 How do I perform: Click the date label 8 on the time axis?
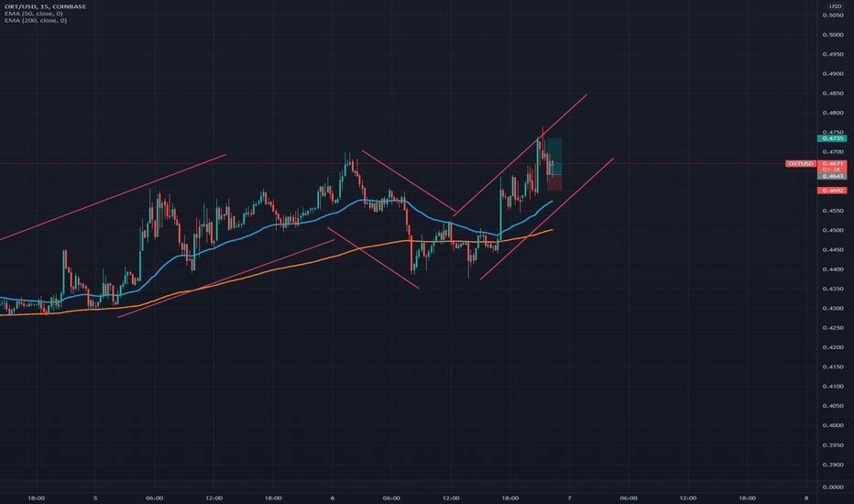806,498
